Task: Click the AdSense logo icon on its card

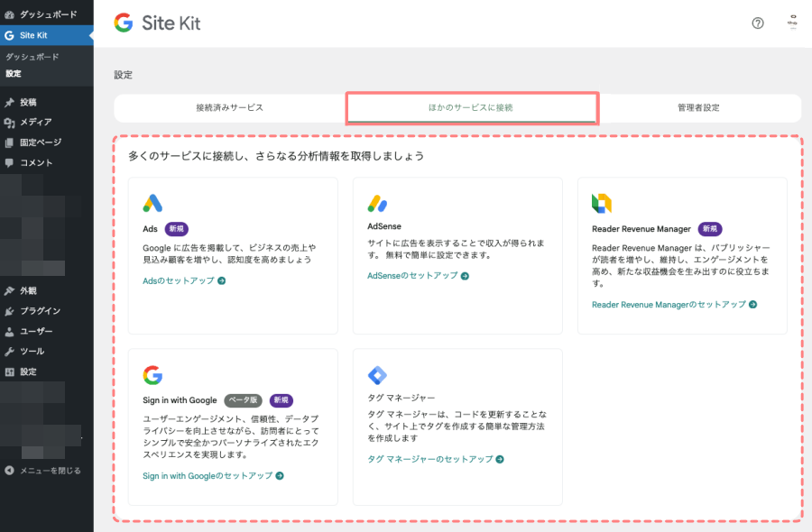Action: point(377,204)
